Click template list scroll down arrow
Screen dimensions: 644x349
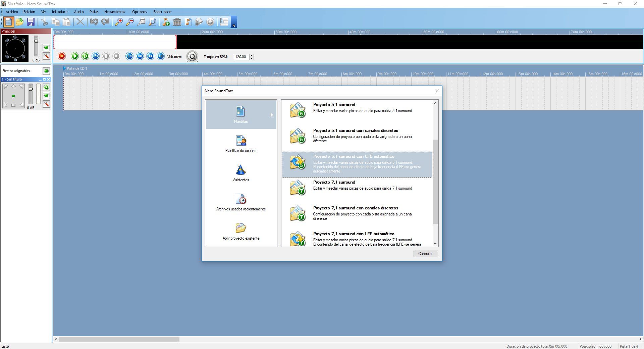click(435, 244)
